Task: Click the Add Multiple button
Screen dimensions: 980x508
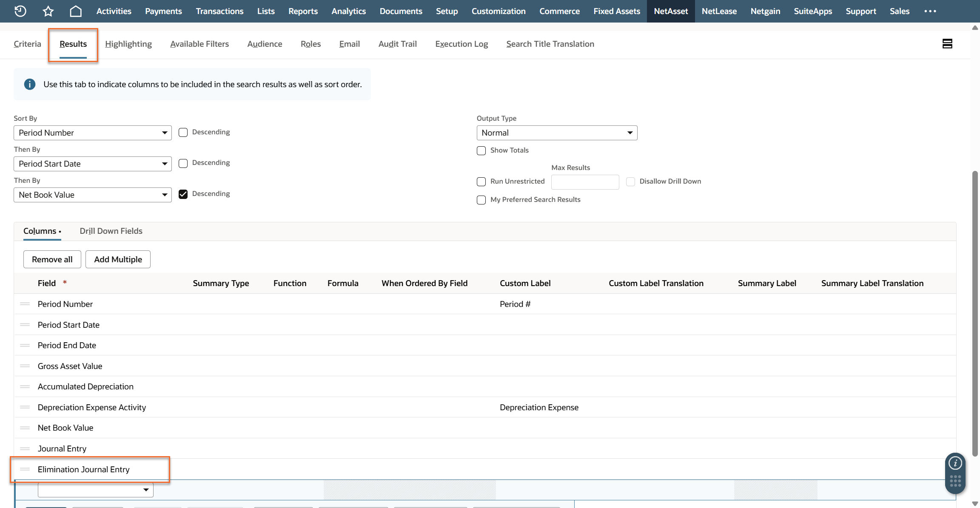Action: pos(118,259)
